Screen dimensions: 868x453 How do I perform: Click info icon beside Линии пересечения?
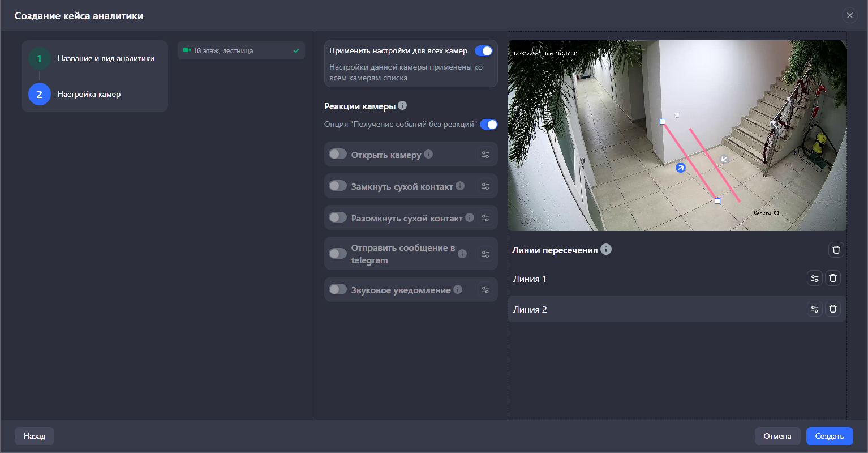coord(606,249)
